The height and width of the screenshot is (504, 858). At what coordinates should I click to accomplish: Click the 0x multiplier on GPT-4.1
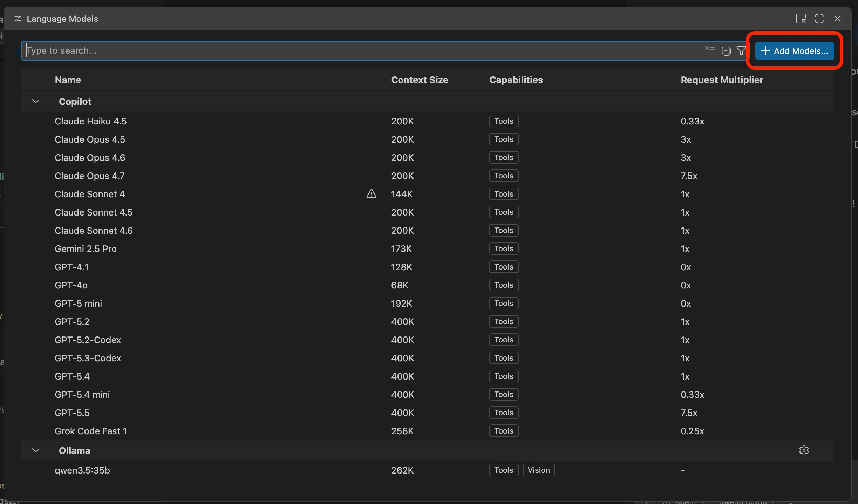(x=686, y=267)
